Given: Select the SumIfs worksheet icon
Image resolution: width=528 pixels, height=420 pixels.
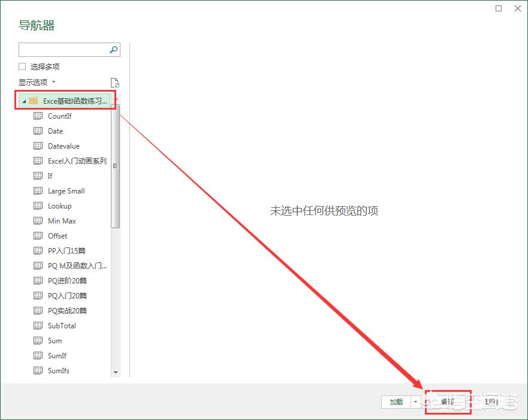Looking at the screenshot, I should point(38,370).
